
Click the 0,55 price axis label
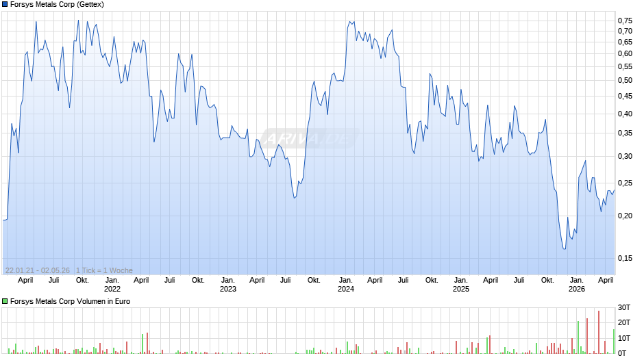(625, 66)
